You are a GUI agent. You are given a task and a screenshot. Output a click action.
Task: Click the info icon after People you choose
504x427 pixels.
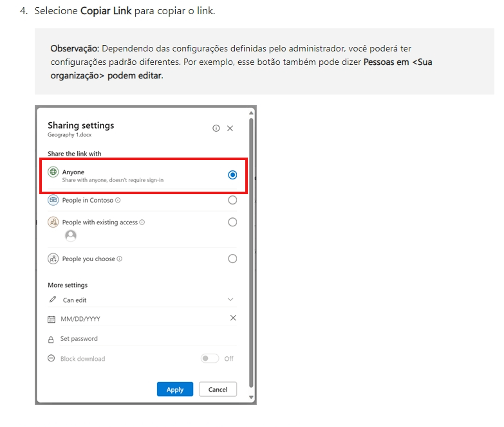pyautogui.click(x=120, y=259)
